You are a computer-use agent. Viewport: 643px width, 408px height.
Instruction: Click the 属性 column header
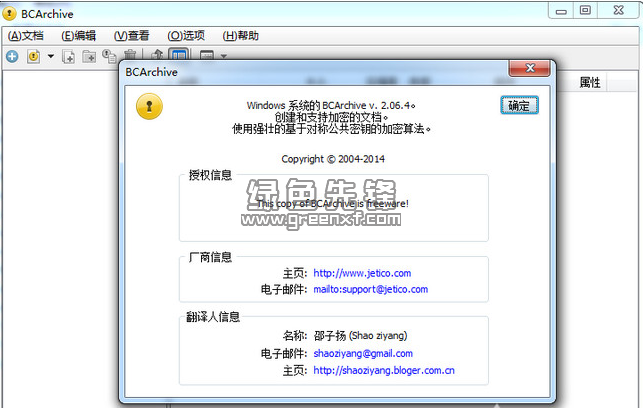pyautogui.click(x=590, y=83)
